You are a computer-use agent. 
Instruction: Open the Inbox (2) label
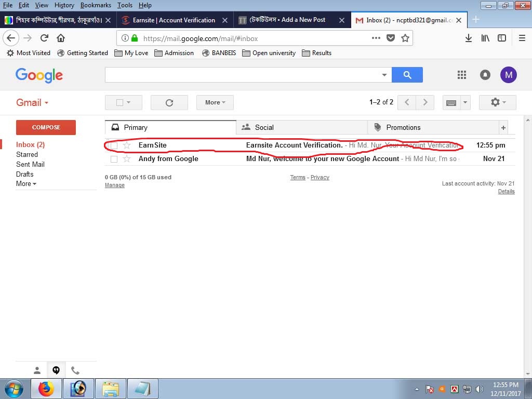point(30,144)
